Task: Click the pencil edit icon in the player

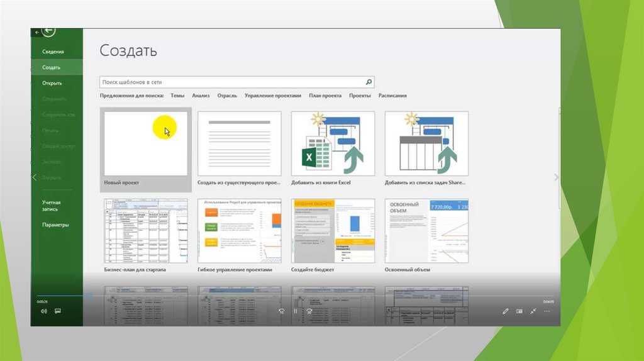Action: (505, 311)
